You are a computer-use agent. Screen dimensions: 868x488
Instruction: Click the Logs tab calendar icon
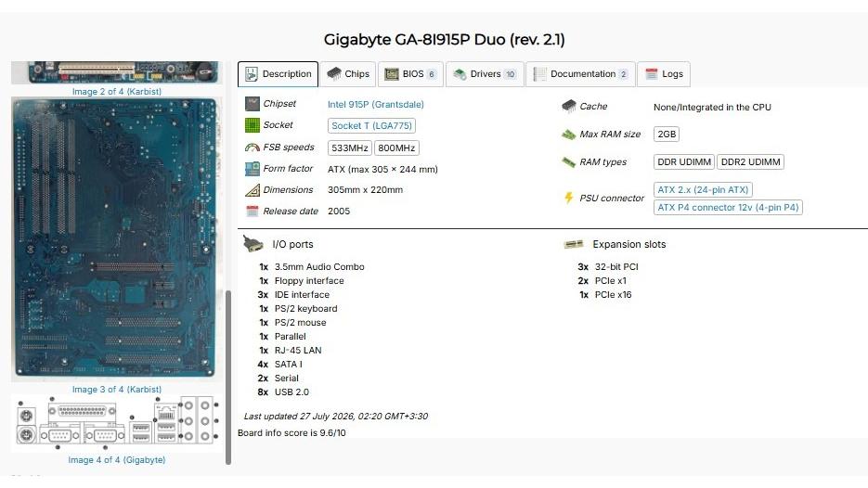pos(652,74)
